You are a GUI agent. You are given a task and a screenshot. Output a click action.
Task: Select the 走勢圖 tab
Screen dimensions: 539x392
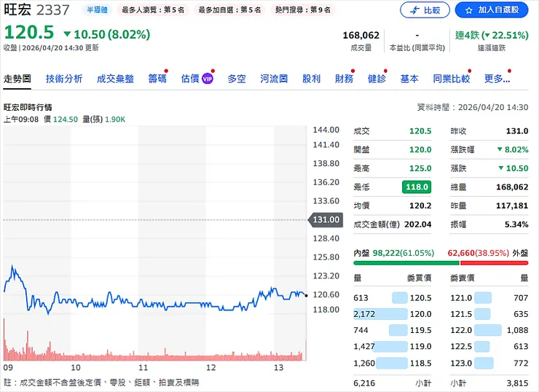tap(17, 79)
